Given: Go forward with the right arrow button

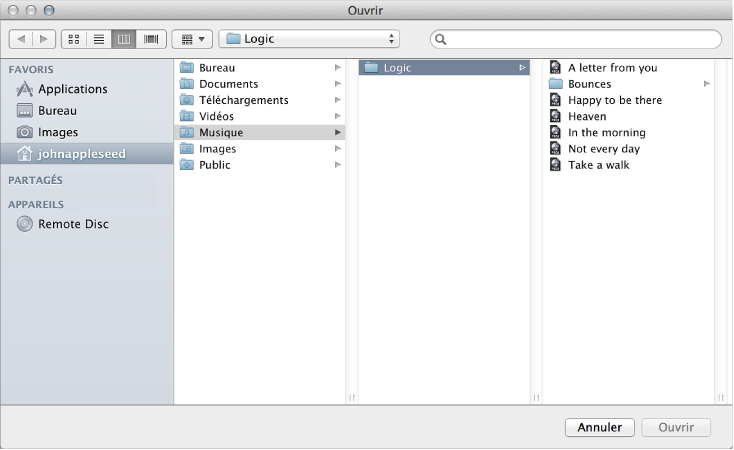Looking at the screenshot, I should pos(44,39).
